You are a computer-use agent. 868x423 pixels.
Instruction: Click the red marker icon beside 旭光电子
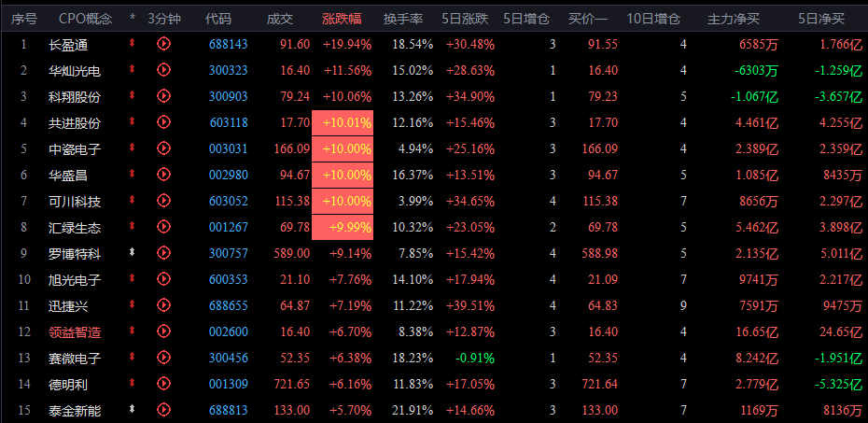click(132, 278)
